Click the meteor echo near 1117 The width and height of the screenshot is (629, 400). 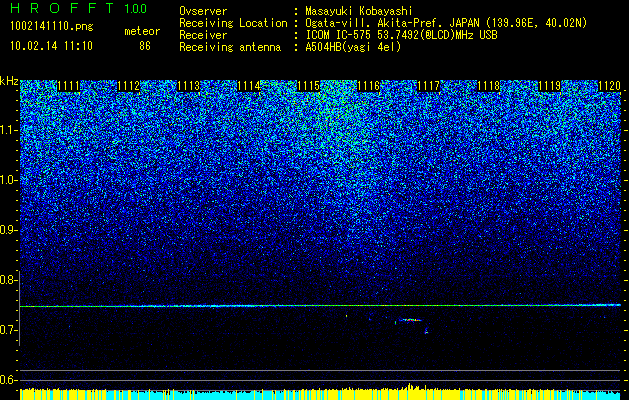tap(409, 320)
